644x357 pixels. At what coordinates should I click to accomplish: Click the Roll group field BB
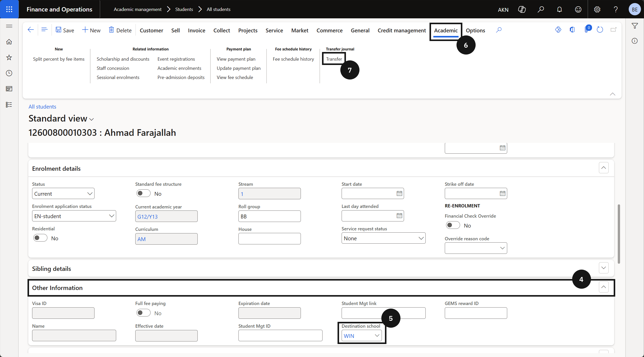[270, 216]
